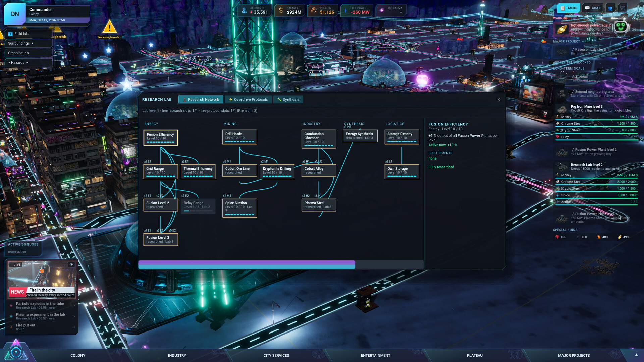
Task: Click the balance money icon
Action: coord(281,10)
